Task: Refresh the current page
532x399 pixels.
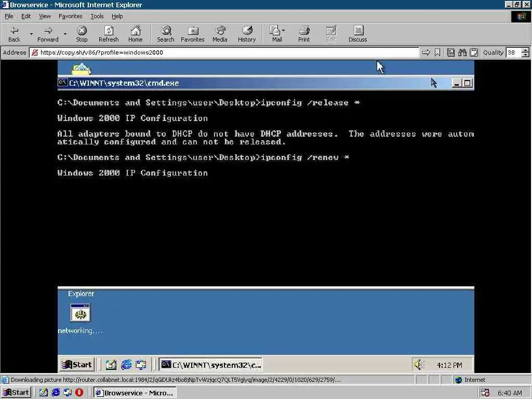Action: 109,34
